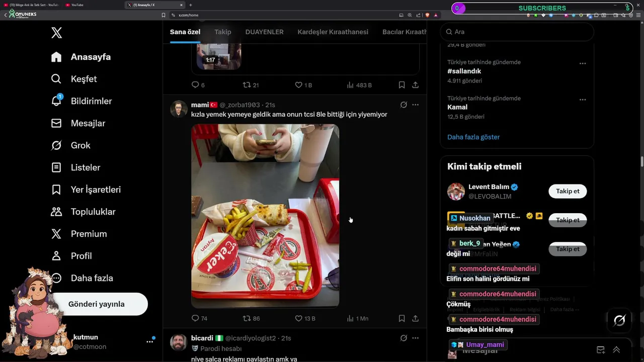The image size is (644, 362).
Task: Open Mesajlar from the sidebar
Action: point(78,123)
